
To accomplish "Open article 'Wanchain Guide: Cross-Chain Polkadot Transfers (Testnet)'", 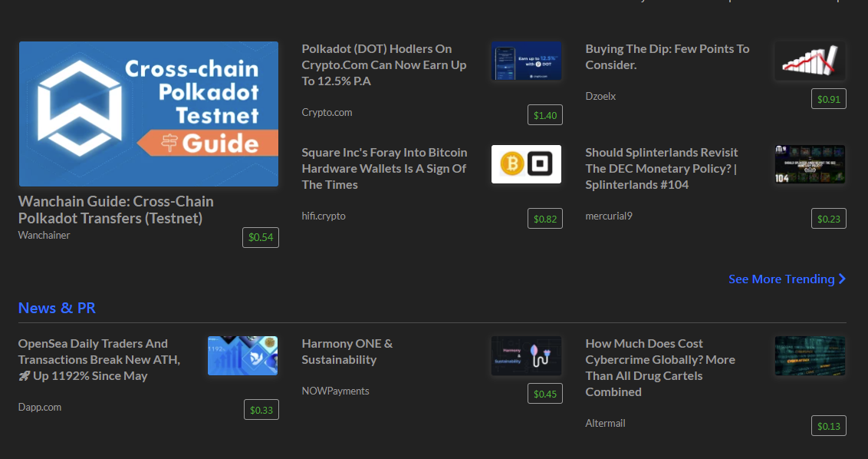I will click(x=116, y=210).
